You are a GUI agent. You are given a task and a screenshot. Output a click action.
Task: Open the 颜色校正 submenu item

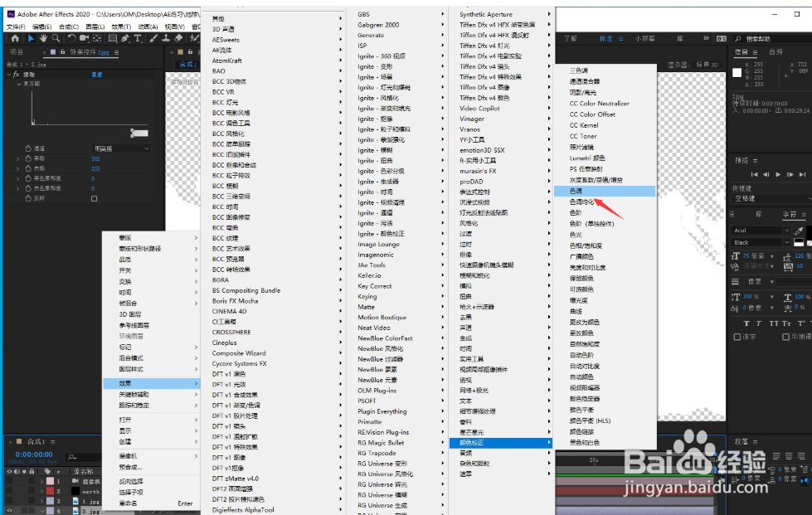pyautogui.click(x=501, y=443)
